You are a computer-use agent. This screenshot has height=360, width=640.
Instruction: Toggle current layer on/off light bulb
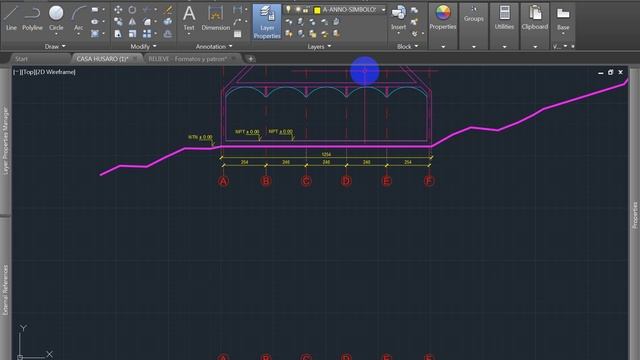289,9
